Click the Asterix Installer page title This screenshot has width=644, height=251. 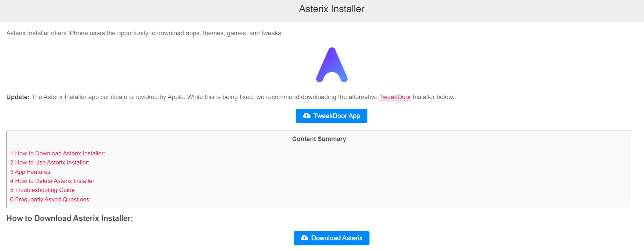(x=331, y=9)
